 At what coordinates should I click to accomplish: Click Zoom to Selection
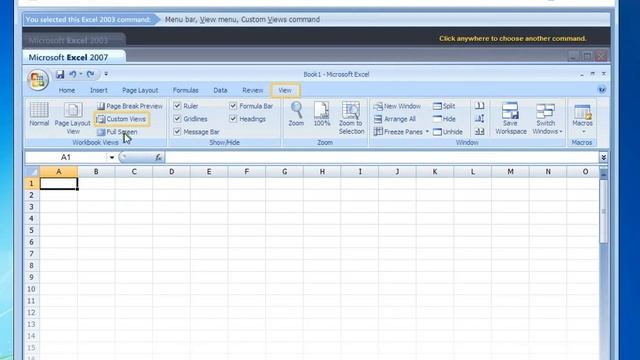[x=351, y=118]
